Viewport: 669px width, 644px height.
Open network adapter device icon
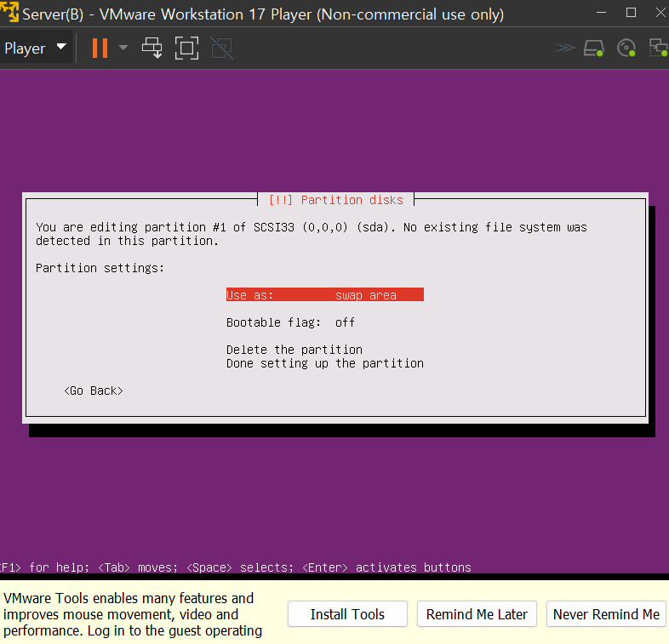coord(658,48)
